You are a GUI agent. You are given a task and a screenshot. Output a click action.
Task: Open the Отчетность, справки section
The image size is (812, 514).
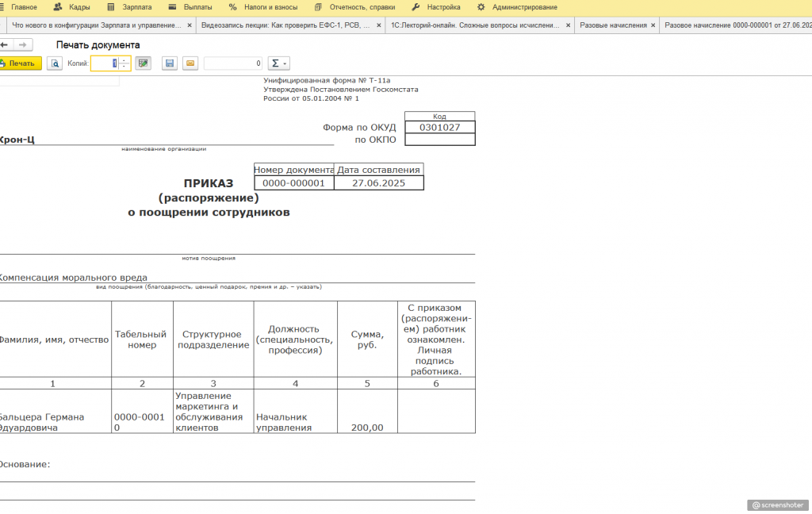coord(362,7)
